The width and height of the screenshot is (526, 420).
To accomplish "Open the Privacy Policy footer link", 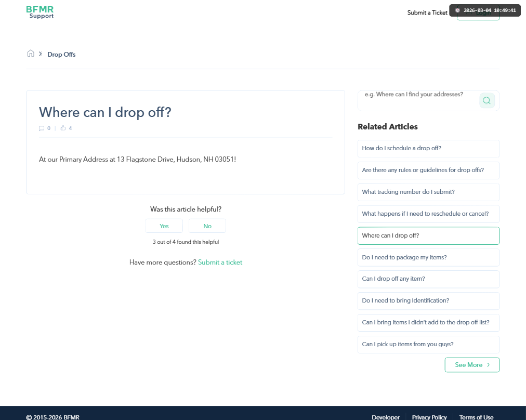I will coord(429,417).
